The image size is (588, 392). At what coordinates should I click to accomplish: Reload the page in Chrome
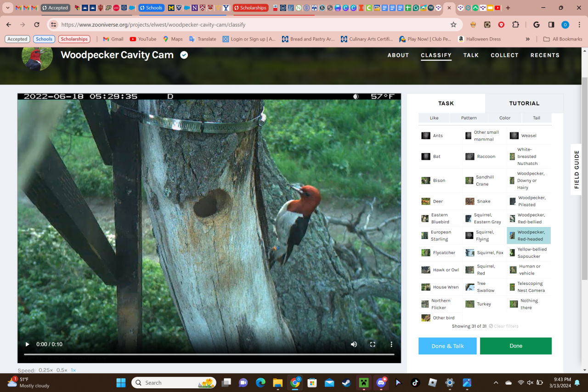tap(37, 25)
